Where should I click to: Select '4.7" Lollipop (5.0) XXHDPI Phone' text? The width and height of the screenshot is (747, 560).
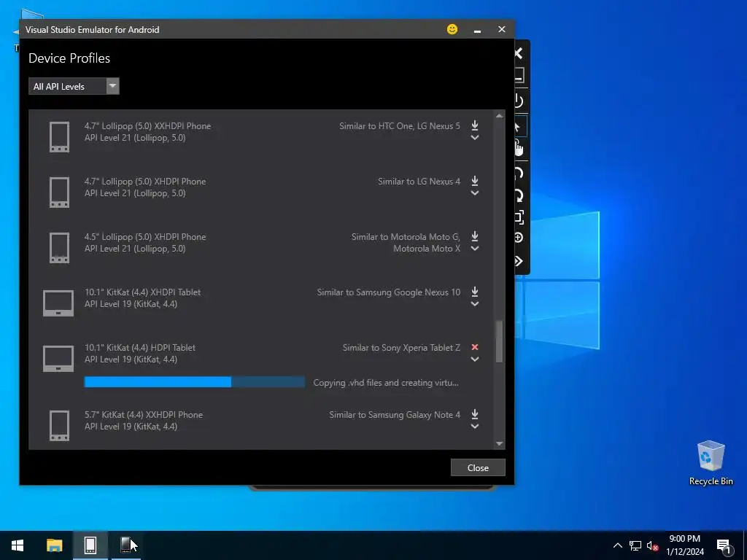(x=147, y=126)
